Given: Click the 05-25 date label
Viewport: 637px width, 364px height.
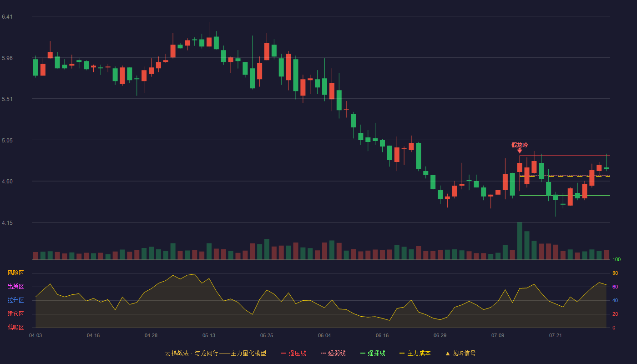Looking at the screenshot, I should (267, 335).
